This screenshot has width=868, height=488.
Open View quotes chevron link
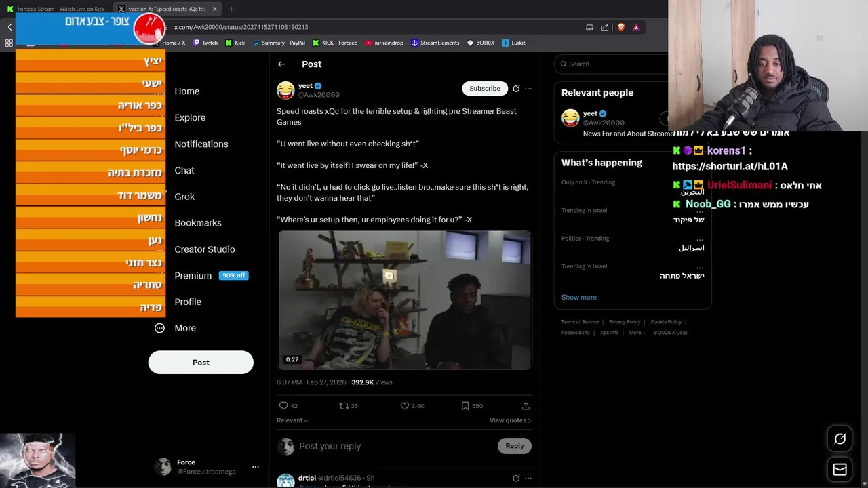pos(510,420)
